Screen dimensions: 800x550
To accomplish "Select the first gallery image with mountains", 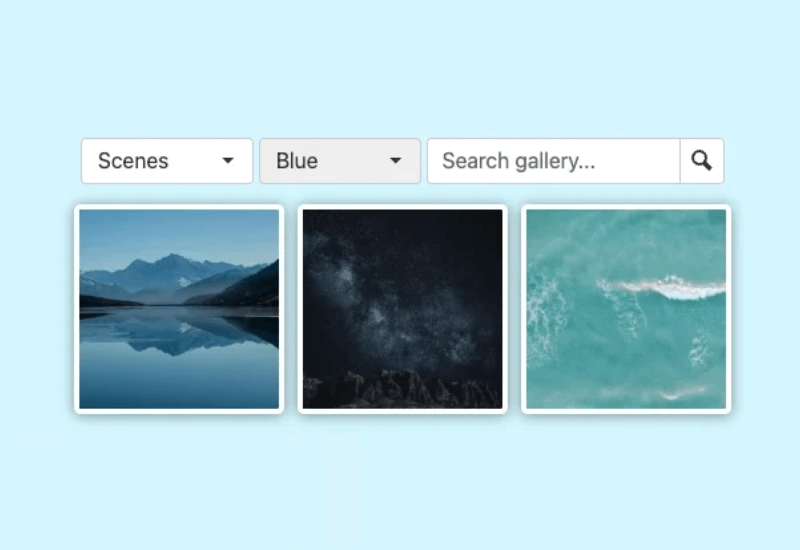I will click(179, 309).
